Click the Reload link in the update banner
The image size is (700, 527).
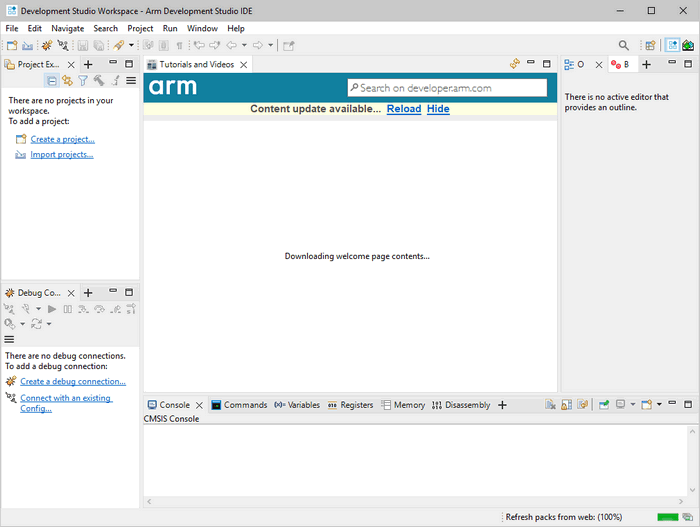click(x=404, y=109)
